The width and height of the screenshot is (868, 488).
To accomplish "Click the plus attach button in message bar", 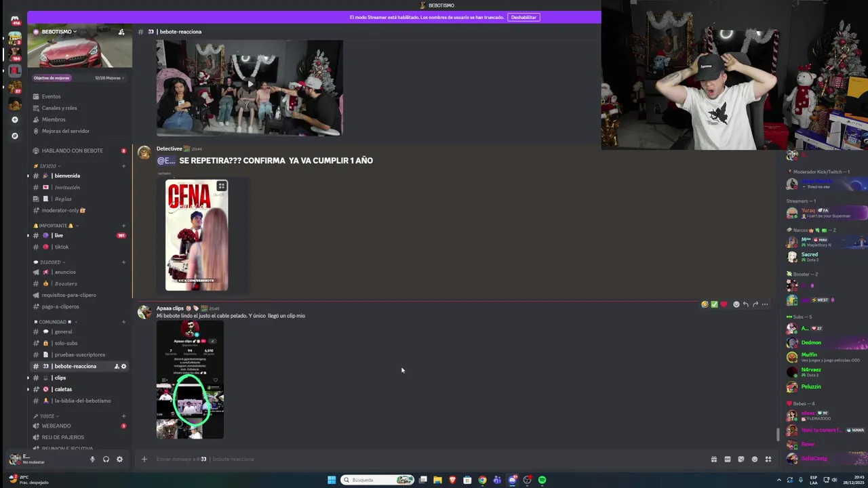I will (x=144, y=459).
